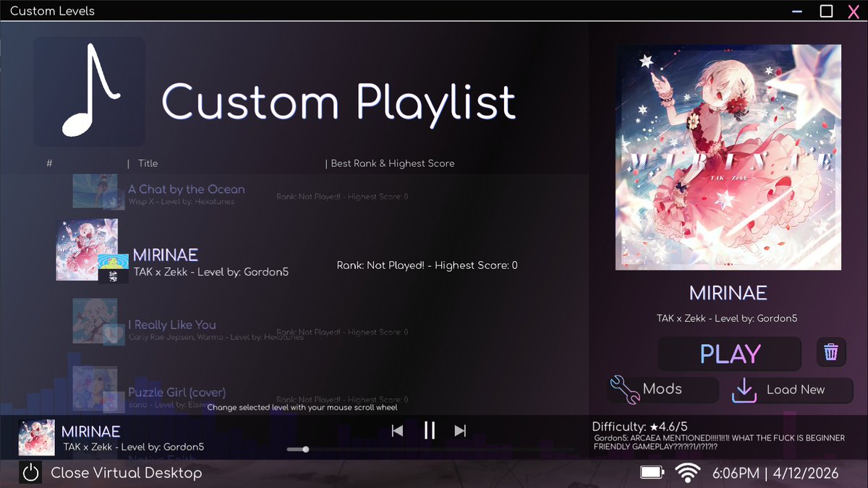
Task: Click the MIRINAE title under album art
Action: tap(728, 293)
